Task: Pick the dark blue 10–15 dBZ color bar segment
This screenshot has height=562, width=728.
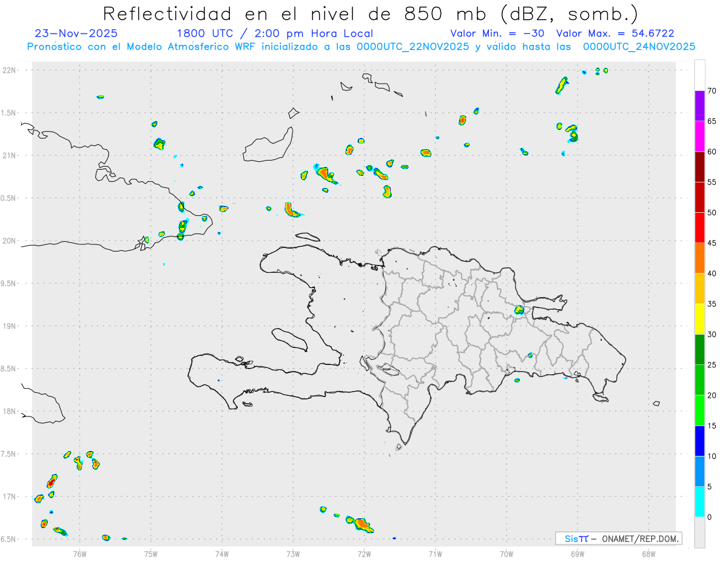Action: click(x=699, y=441)
